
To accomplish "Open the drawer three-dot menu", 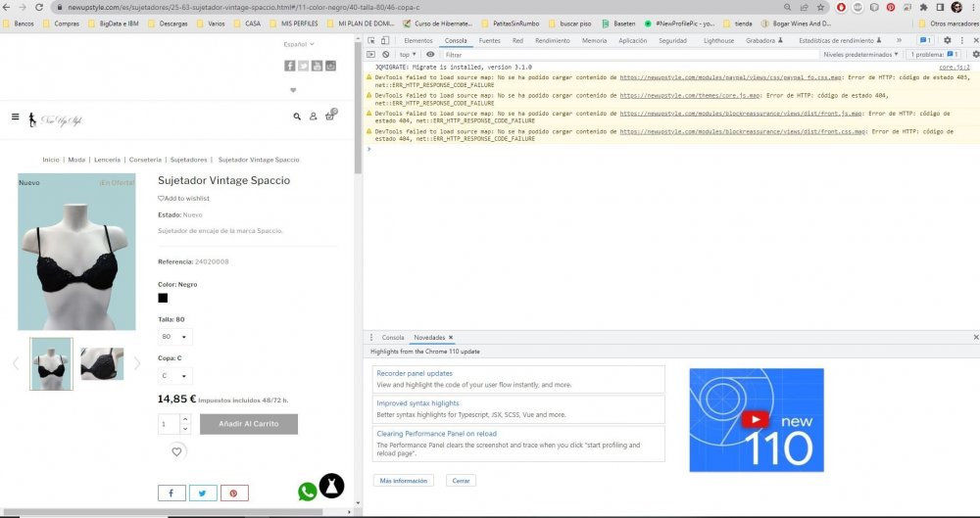I will [x=371, y=338].
